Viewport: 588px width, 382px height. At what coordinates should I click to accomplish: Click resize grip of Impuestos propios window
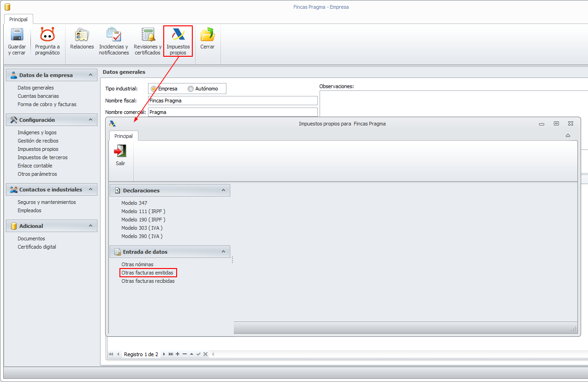(574, 329)
